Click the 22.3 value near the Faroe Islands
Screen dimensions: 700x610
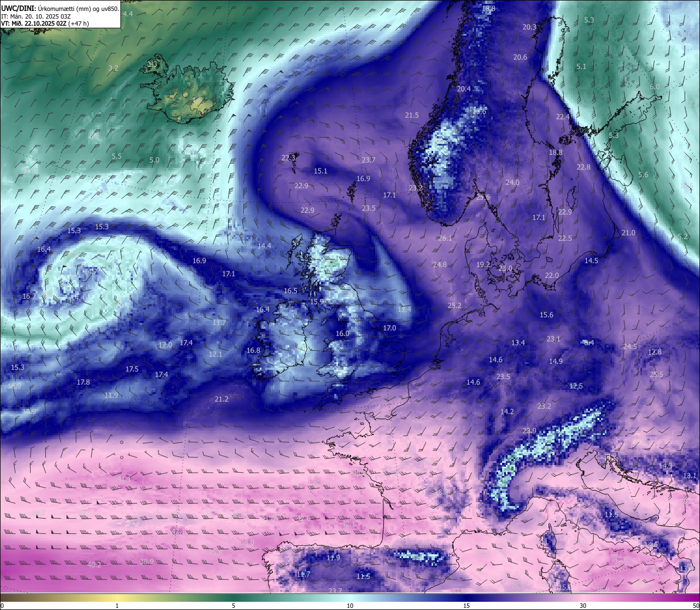288,157
